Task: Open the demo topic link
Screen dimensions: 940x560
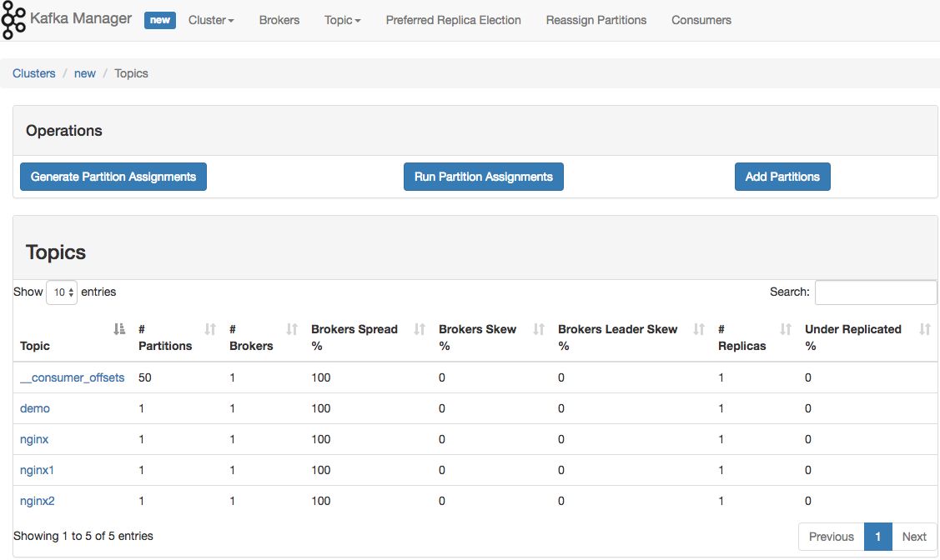Action: point(35,408)
